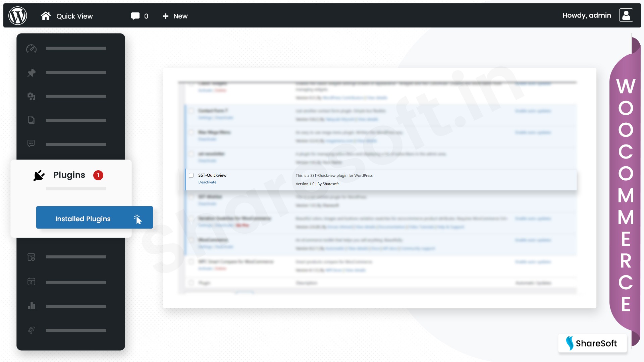Open the admin user avatar icon
The height and width of the screenshot is (362, 644).
click(x=626, y=15)
